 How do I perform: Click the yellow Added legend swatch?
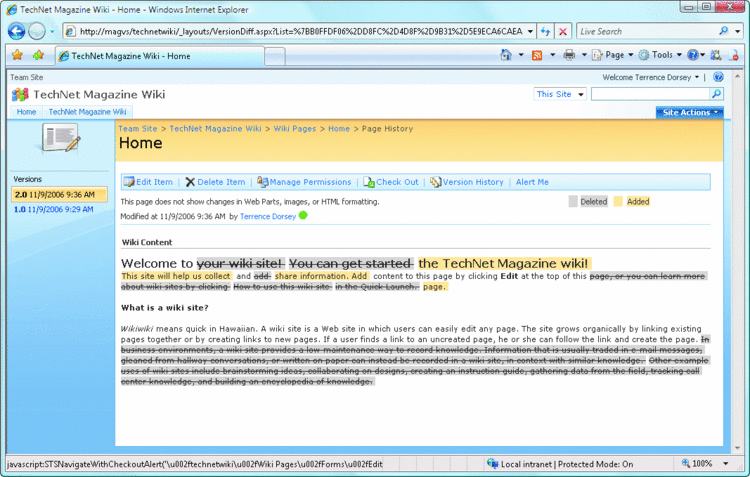[x=618, y=201]
